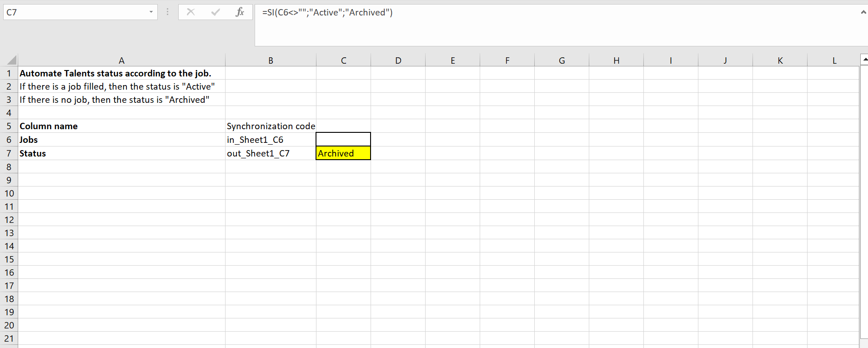This screenshot has width=868, height=348.
Task: Click cell 'Automate Talents status according to the job.'
Action: coord(121,73)
